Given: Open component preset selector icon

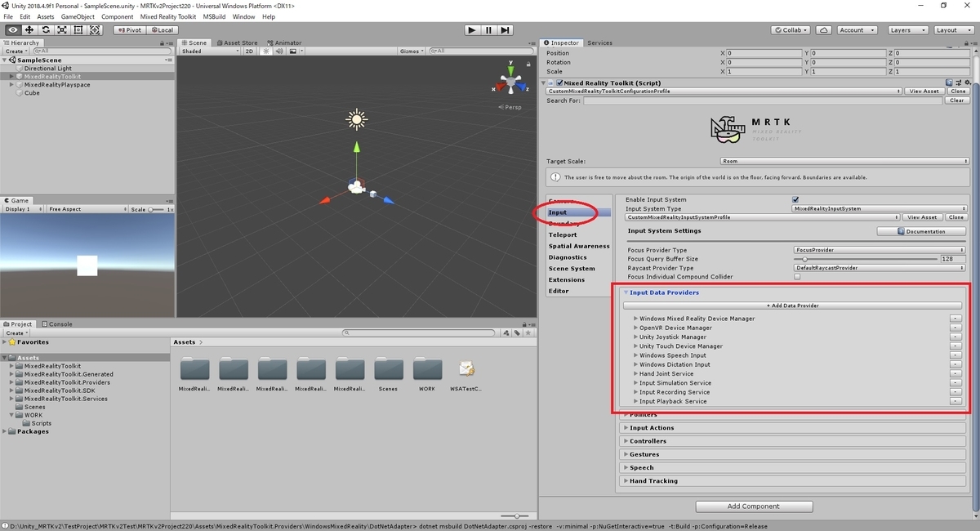Looking at the screenshot, I should coord(958,83).
